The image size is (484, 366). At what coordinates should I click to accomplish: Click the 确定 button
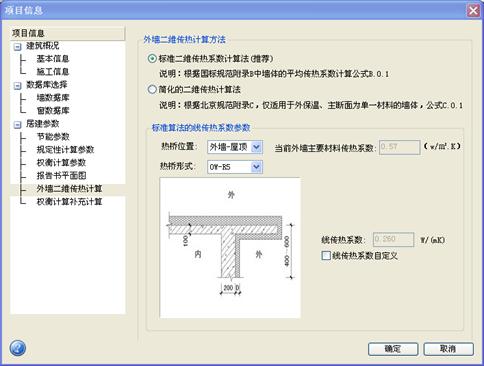tap(393, 349)
